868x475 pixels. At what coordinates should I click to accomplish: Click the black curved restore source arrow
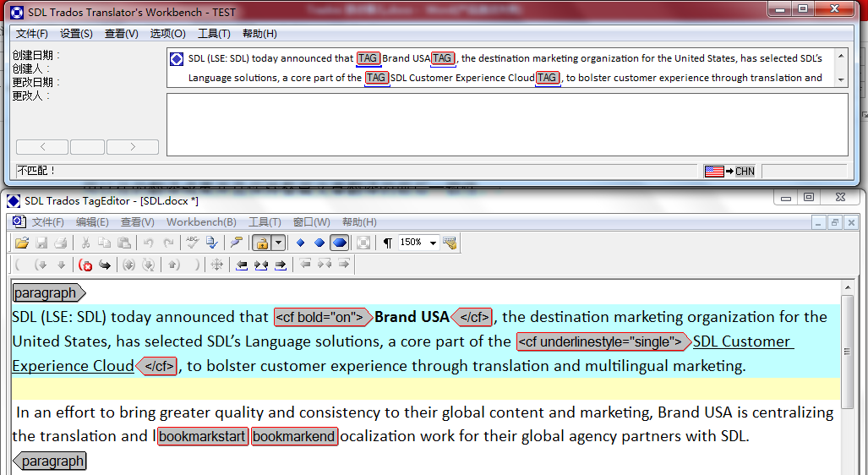105,265
